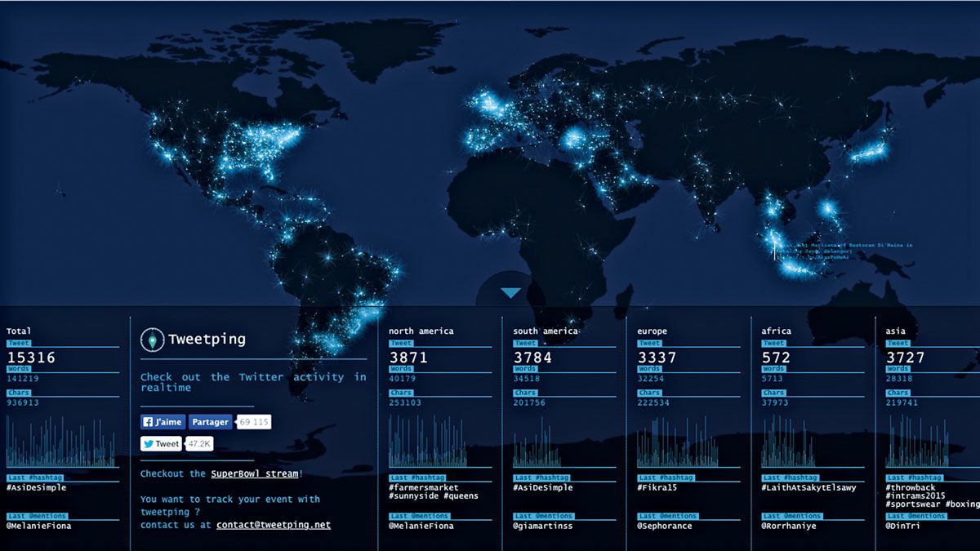980x551 pixels.
Task: Click the asia activity bar chart
Action: coord(916,442)
